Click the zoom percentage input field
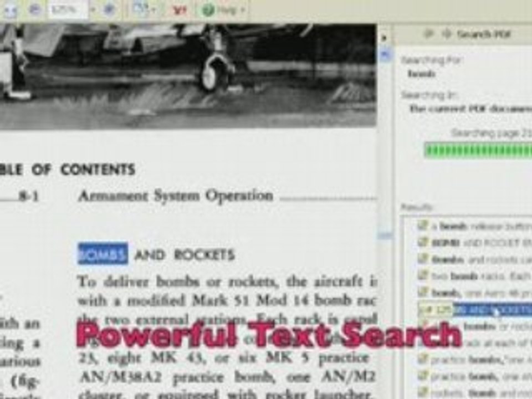The height and width of the screenshot is (399, 532). 68,10
